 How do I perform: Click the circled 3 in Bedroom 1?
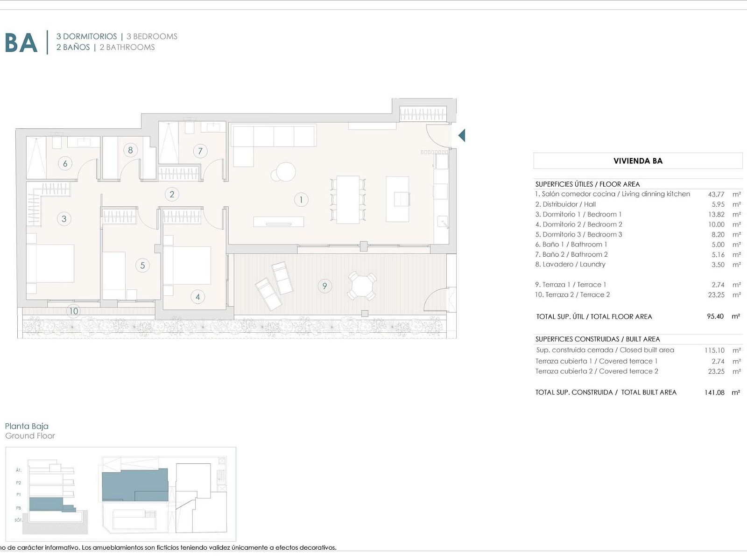click(64, 219)
